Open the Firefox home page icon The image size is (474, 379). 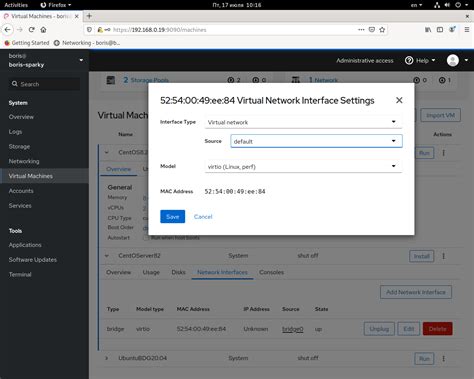[43, 30]
